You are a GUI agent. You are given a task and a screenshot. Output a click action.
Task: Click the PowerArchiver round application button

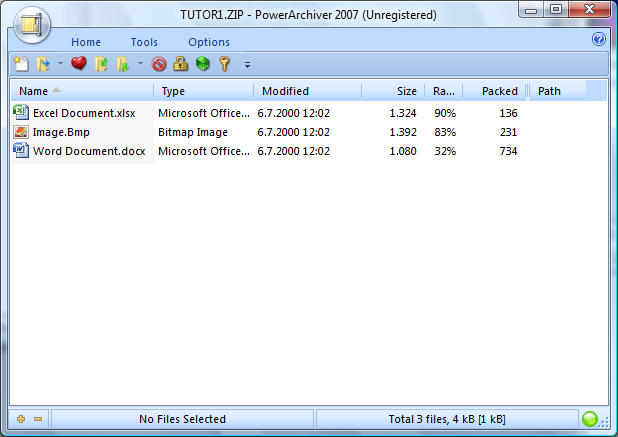click(x=32, y=25)
